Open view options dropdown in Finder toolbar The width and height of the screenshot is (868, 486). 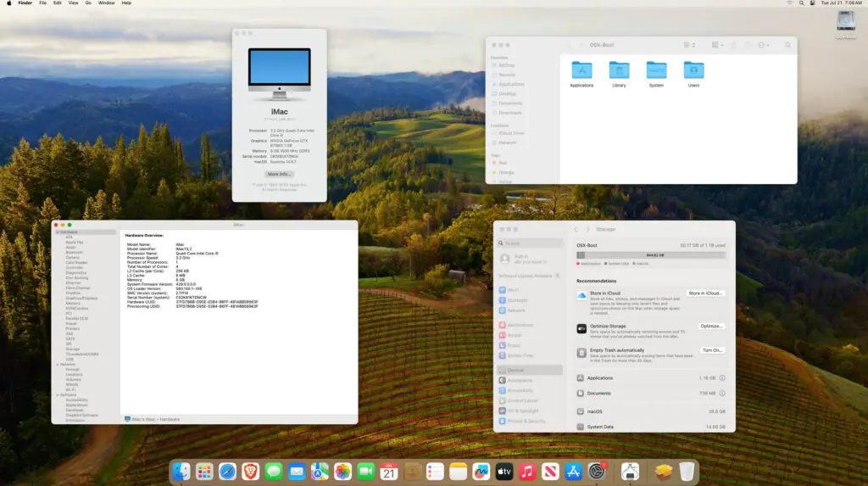[x=689, y=45]
